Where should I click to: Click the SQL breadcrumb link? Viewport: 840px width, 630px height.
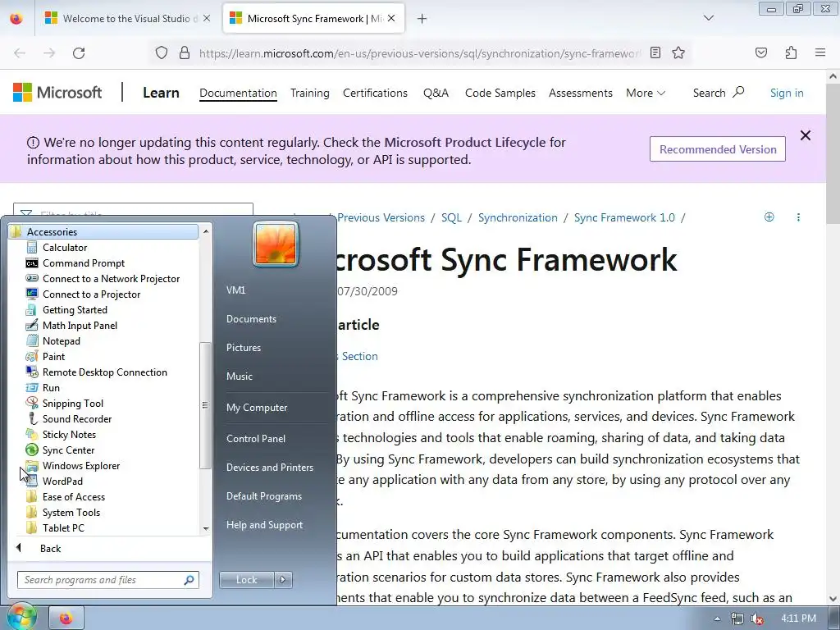[451, 217]
